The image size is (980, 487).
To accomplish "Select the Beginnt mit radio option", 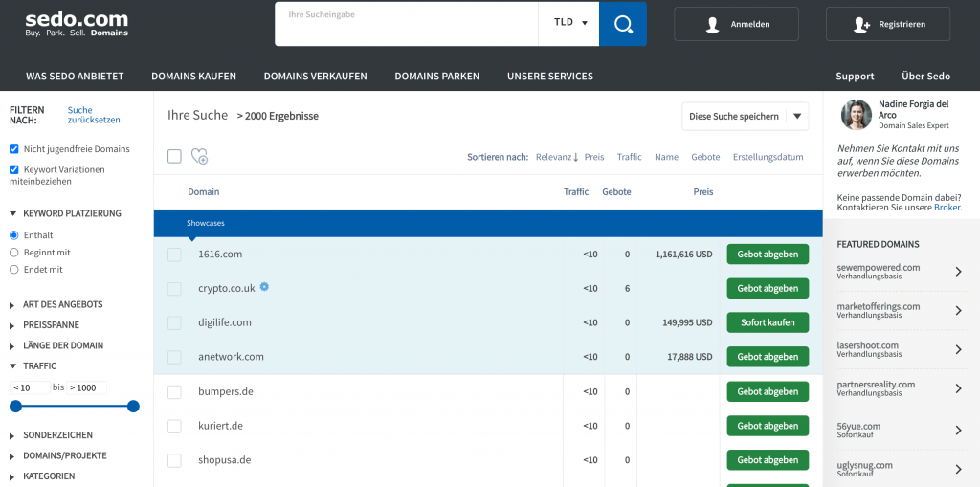I will pos(14,253).
